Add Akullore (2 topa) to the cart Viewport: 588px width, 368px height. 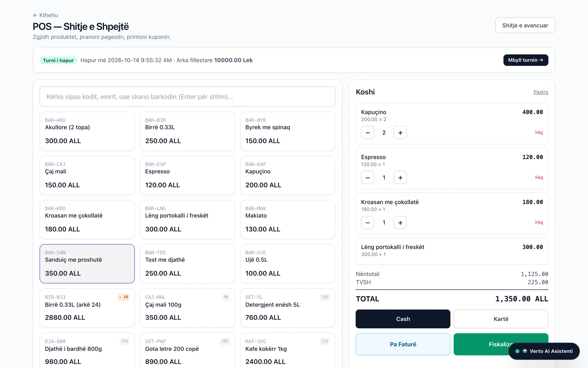[x=87, y=131]
